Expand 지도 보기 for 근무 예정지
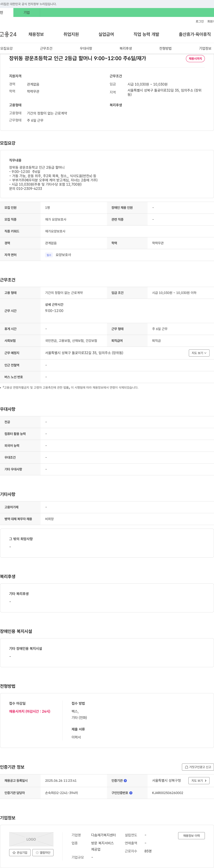Viewport: 214px width, 868px height. pos(199,353)
